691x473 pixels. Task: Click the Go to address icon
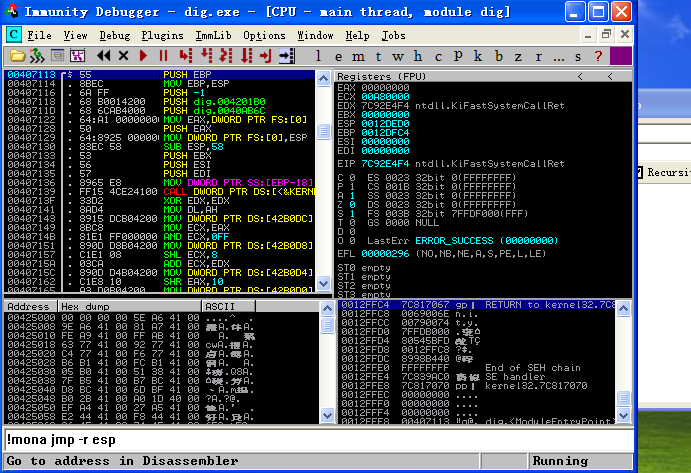(287, 56)
